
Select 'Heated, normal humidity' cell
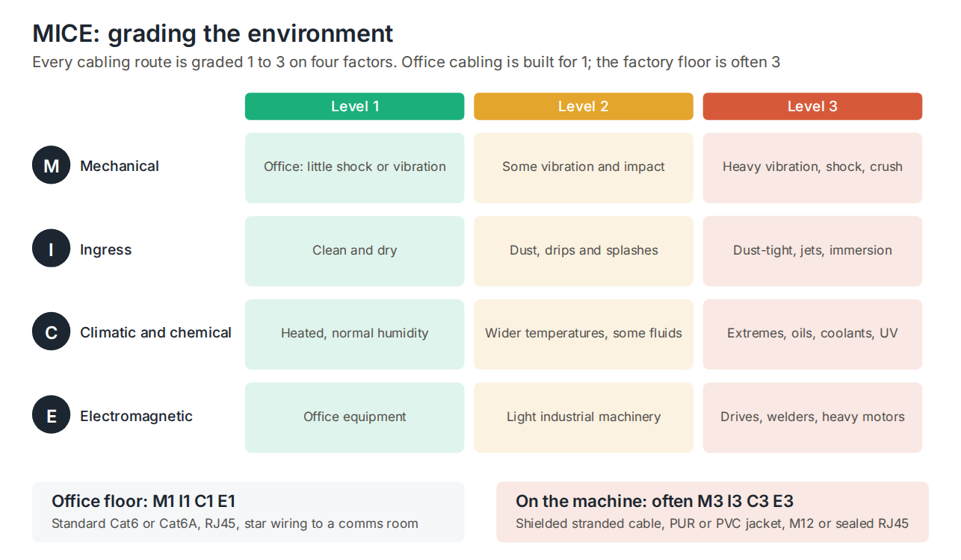click(x=354, y=335)
